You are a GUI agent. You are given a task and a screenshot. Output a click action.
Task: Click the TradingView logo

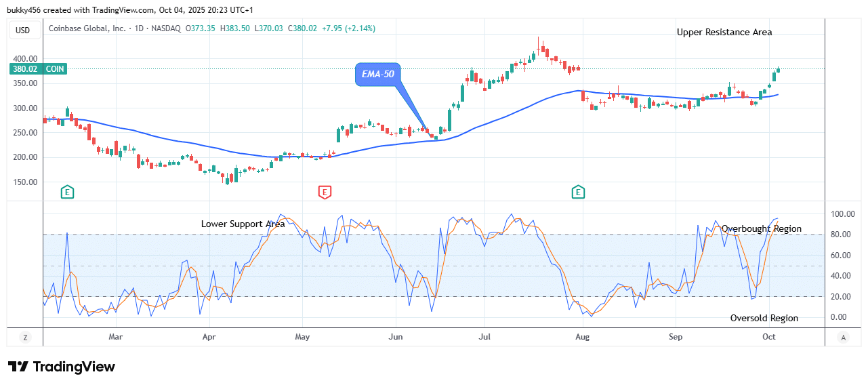point(62,367)
